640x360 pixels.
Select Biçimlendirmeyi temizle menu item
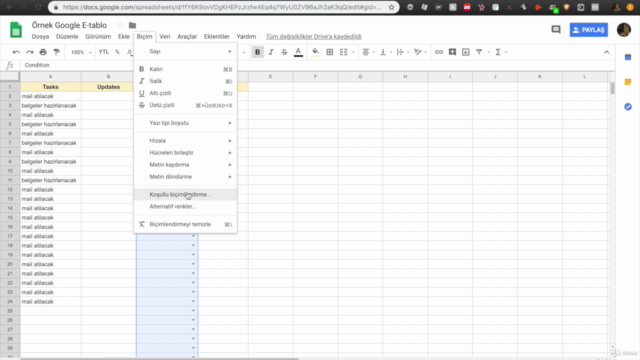tap(185, 224)
